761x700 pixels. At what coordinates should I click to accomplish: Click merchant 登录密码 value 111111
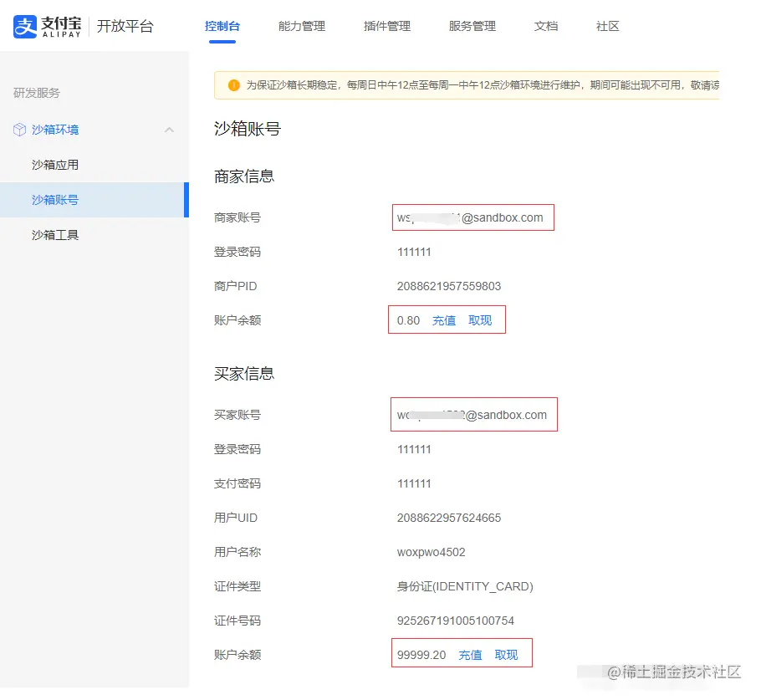pyautogui.click(x=414, y=252)
